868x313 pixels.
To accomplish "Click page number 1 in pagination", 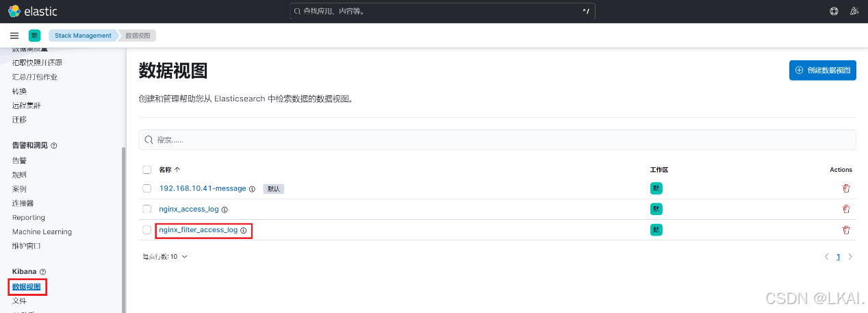I will tap(838, 257).
